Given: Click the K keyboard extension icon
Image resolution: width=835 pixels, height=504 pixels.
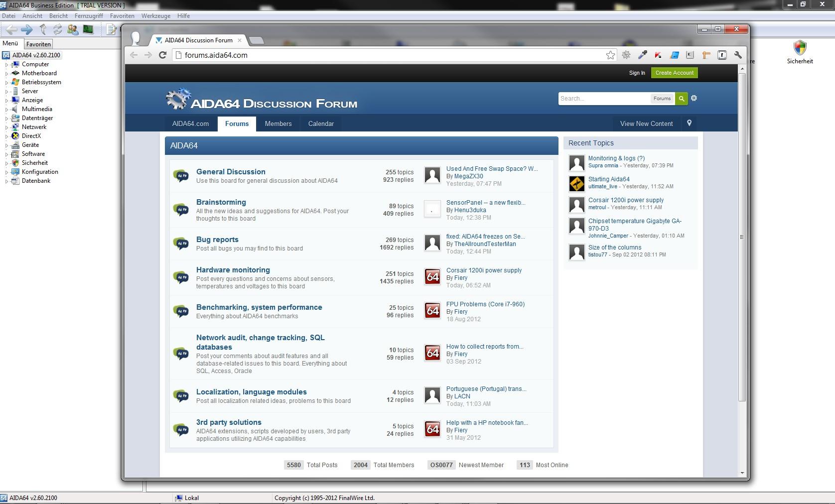Looking at the screenshot, I should 690,55.
